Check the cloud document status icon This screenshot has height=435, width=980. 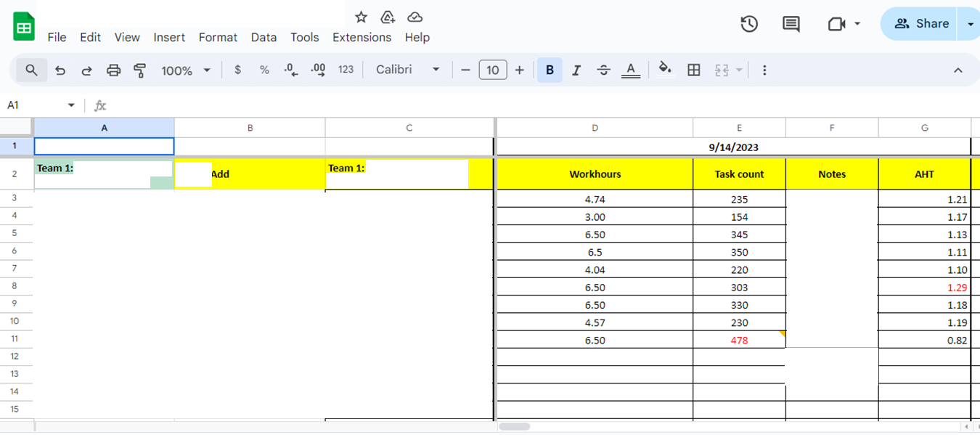pos(415,17)
